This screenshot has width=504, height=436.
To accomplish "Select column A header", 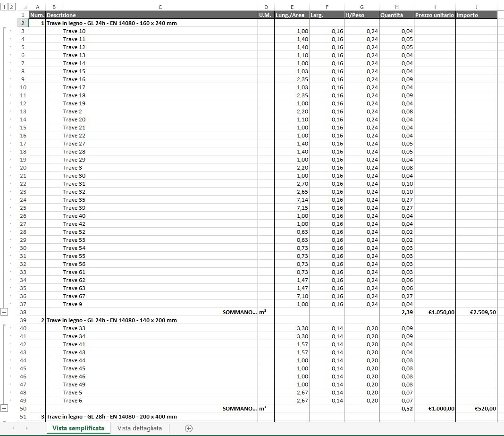I will pos(37,7).
